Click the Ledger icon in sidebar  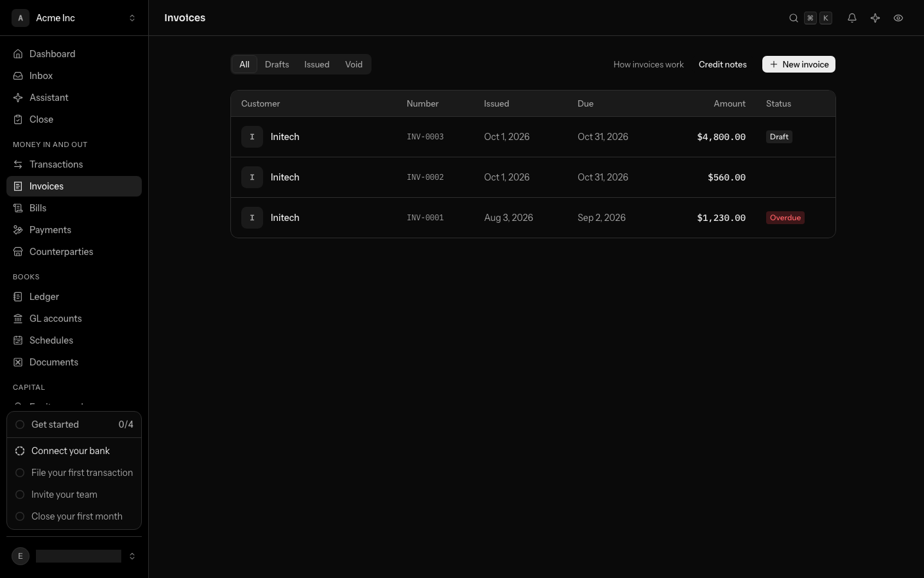18,297
